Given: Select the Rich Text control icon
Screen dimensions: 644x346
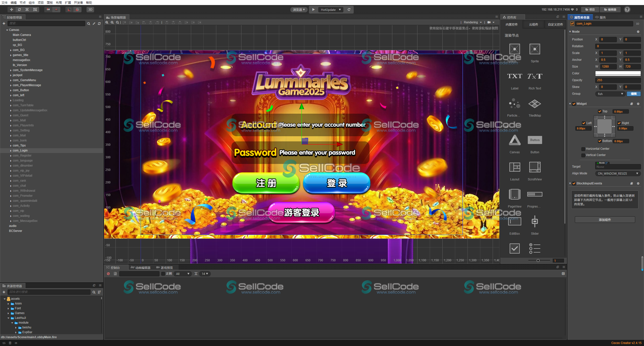Looking at the screenshot, I should 535,76.
